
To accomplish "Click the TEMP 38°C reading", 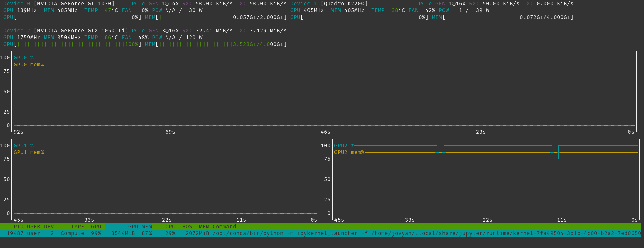I will (388, 10).
